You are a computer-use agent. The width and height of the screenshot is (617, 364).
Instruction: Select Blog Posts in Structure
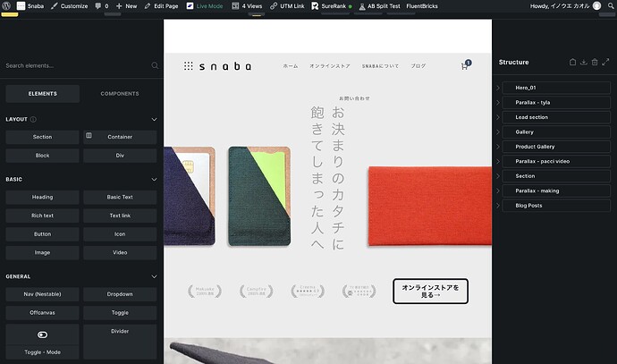(556, 206)
